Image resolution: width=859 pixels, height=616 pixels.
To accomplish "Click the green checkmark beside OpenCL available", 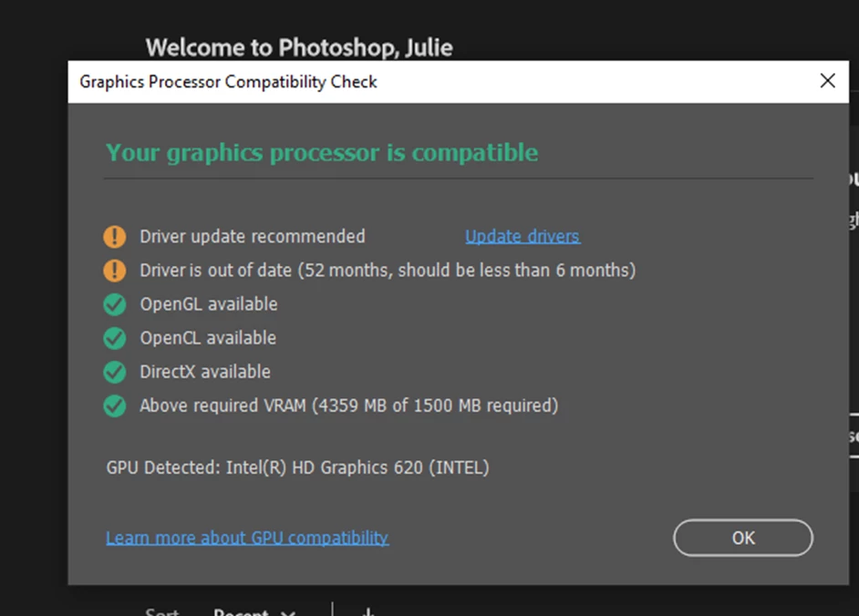I will (115, 338).
